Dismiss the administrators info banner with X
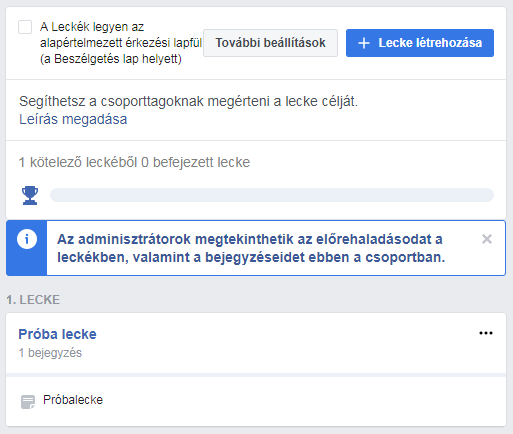 click(x=487, y=239)
